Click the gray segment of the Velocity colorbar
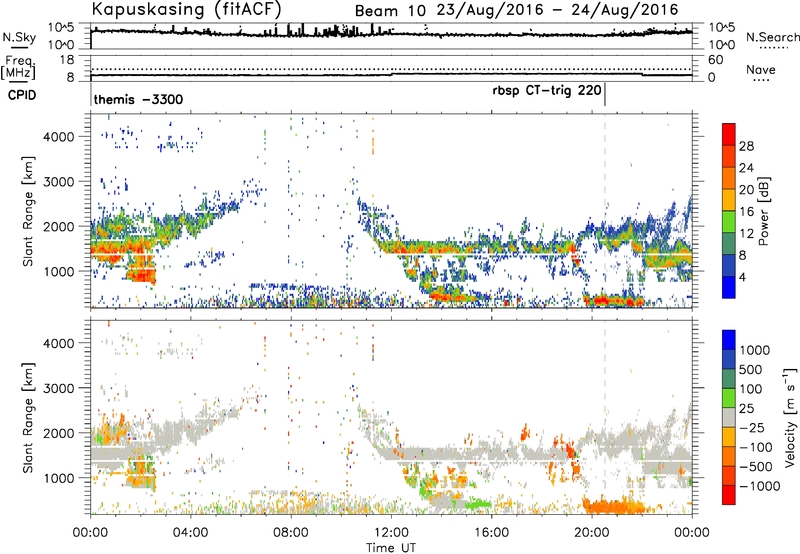Viewport: 800px width, 554px height. pyautogui.click(x=729, y=417)
